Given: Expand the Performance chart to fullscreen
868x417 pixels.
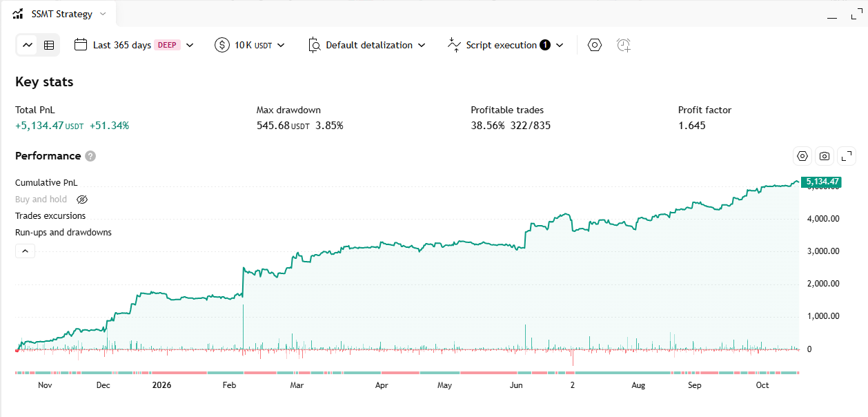Looking at the screenshot, I should 847,156.
